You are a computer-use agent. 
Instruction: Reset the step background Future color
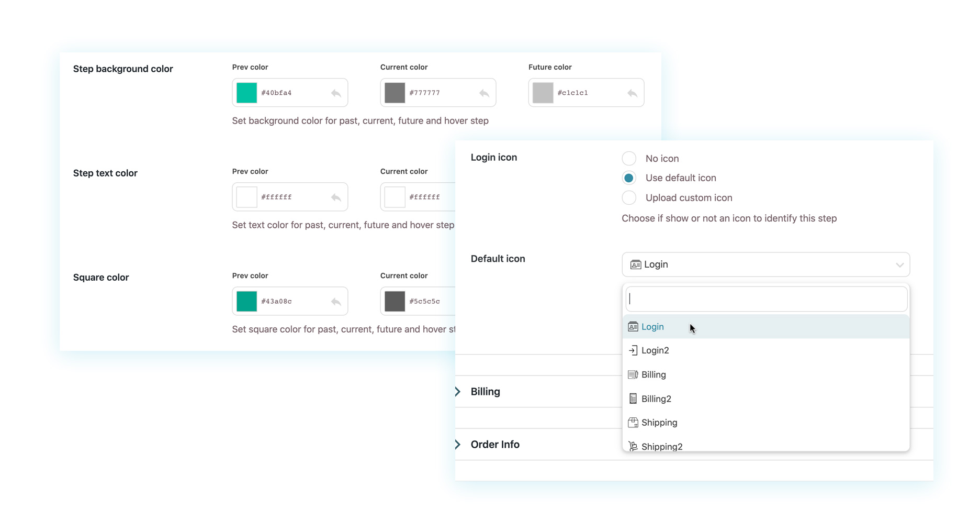pos(632,93)
